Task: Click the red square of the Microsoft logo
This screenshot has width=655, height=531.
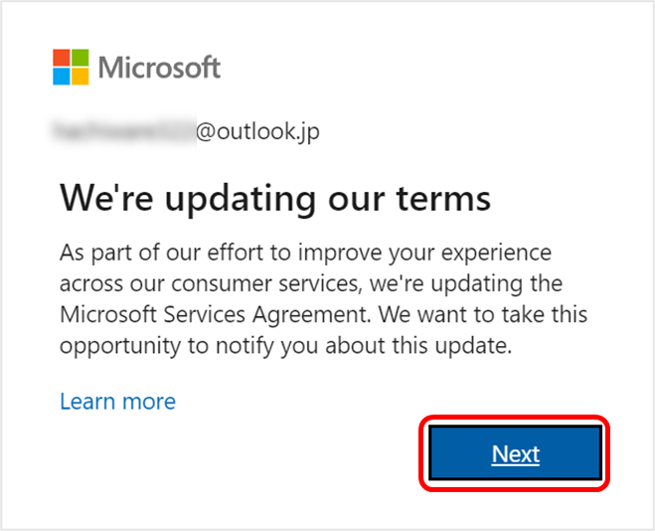Action: pos(62,59)
